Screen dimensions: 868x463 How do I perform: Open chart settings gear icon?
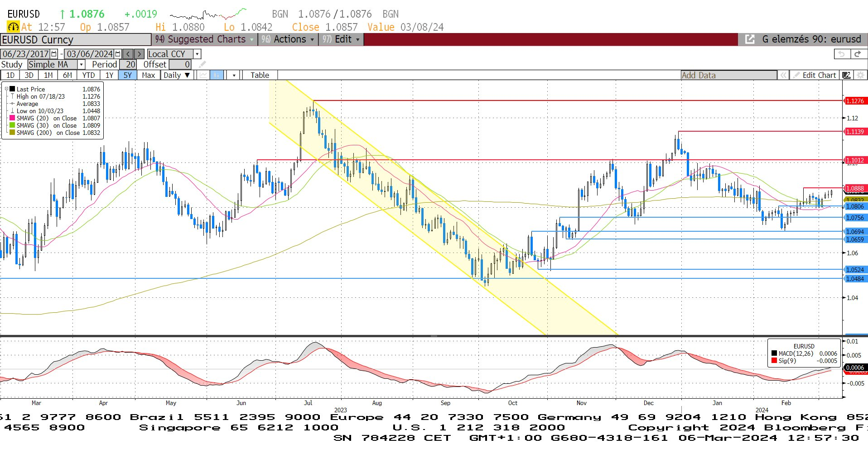pos(860,75)
